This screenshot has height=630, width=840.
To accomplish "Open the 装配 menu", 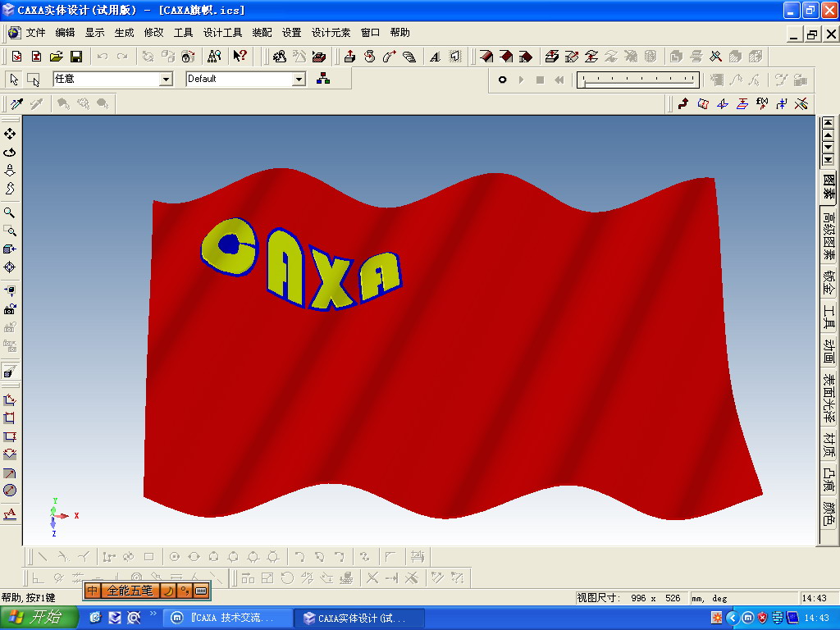I will click(262, 33).
